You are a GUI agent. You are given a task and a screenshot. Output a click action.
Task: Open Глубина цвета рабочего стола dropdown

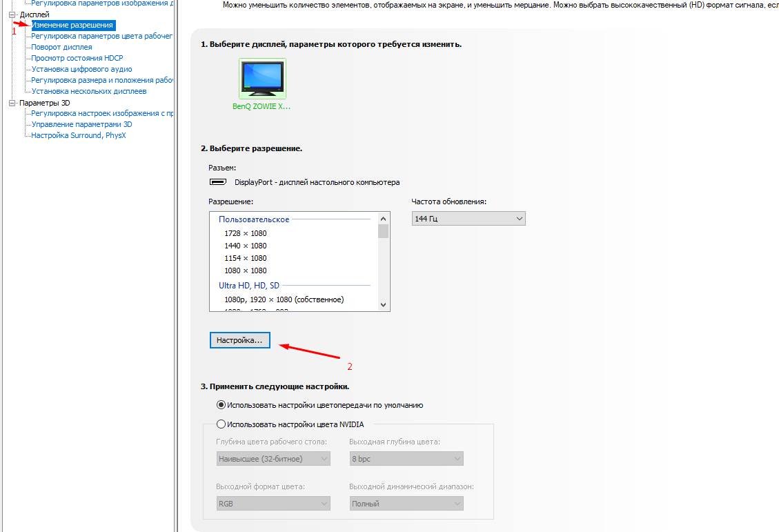273,459
